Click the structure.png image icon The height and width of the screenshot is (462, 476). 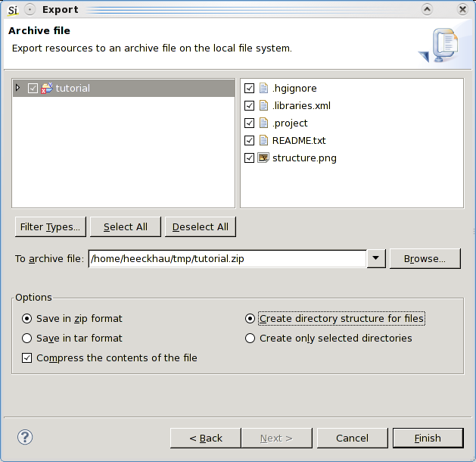(x=263, y=158)
